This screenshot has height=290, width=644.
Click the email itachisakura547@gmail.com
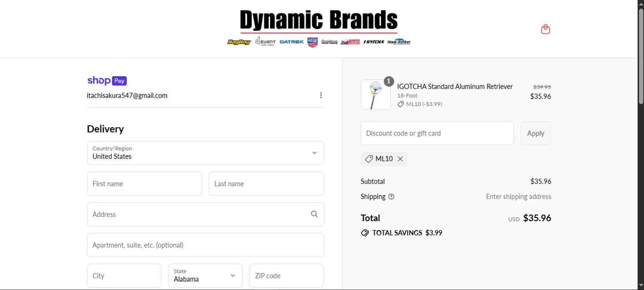[x=127, y=95]
